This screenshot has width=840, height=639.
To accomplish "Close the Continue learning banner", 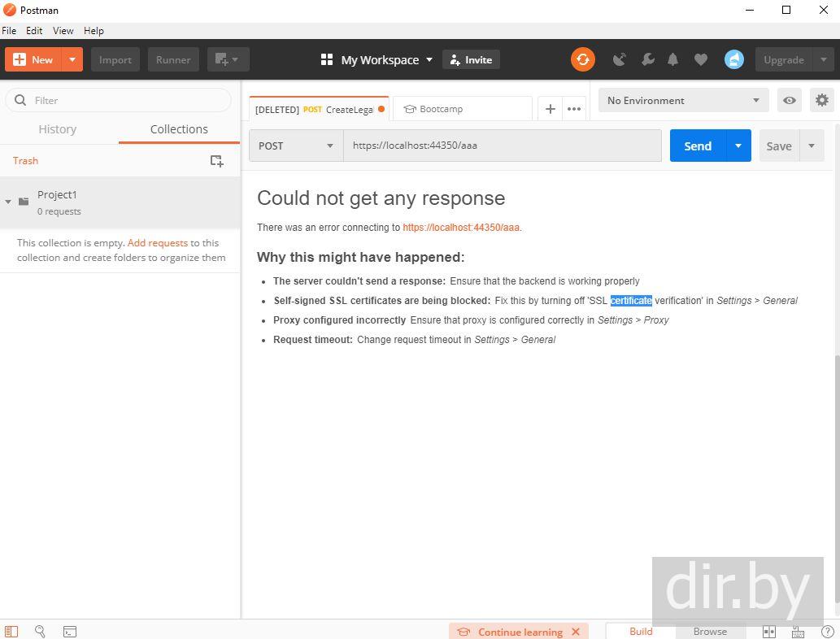I will (x=576, y=632).
